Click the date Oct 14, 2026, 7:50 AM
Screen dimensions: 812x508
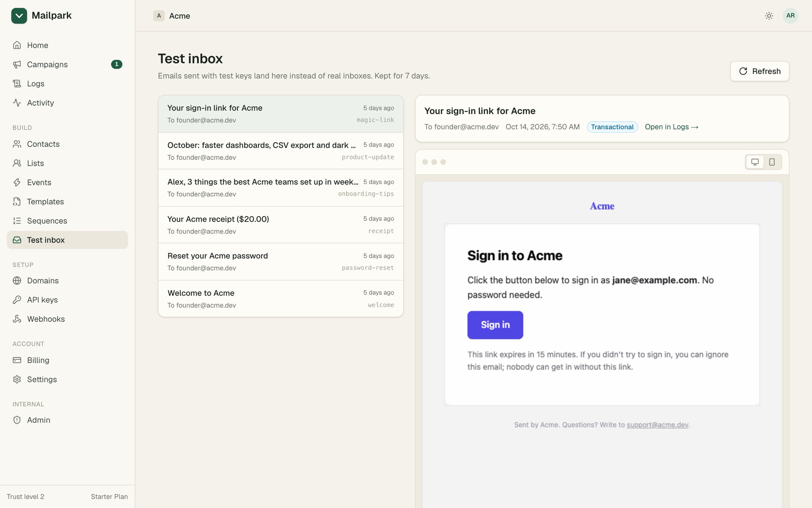[542, 127]
